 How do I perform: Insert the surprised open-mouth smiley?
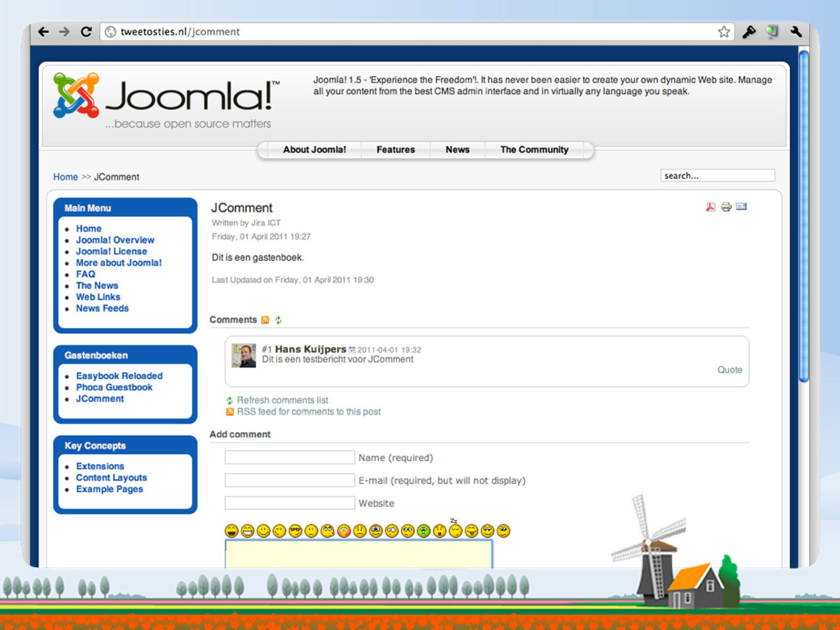click(x=439, y=531)
